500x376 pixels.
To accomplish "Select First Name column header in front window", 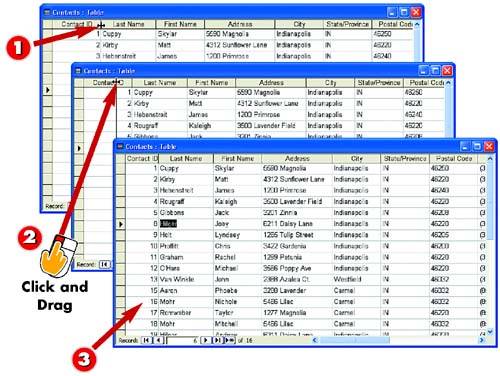I will tap(238, 159).
